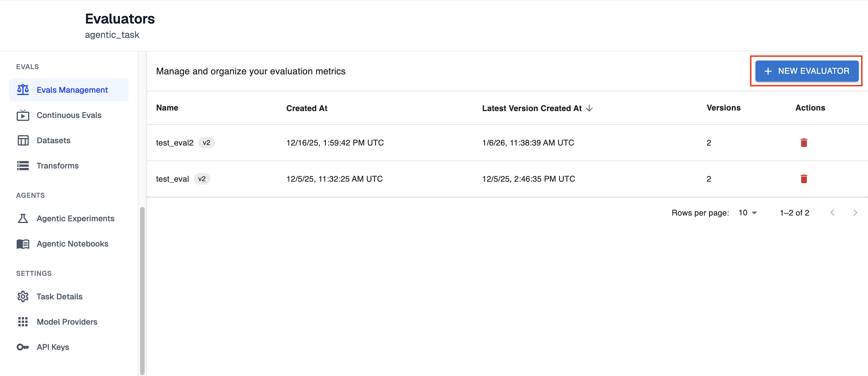Click the Agentic Notebooks book icon
This screenshot has height=376, width=868.
point(23,244)
